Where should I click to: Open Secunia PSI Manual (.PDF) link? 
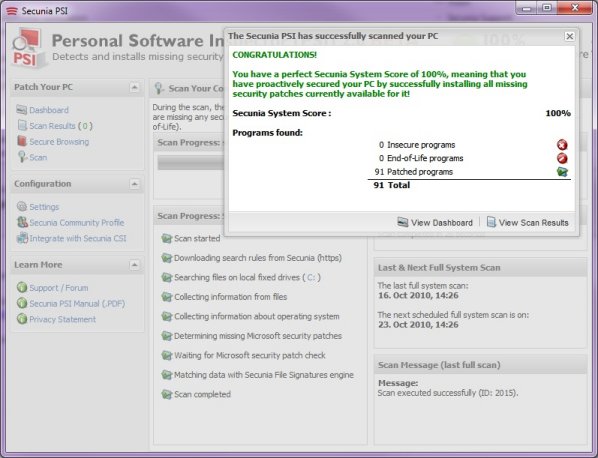pos(77,304)
